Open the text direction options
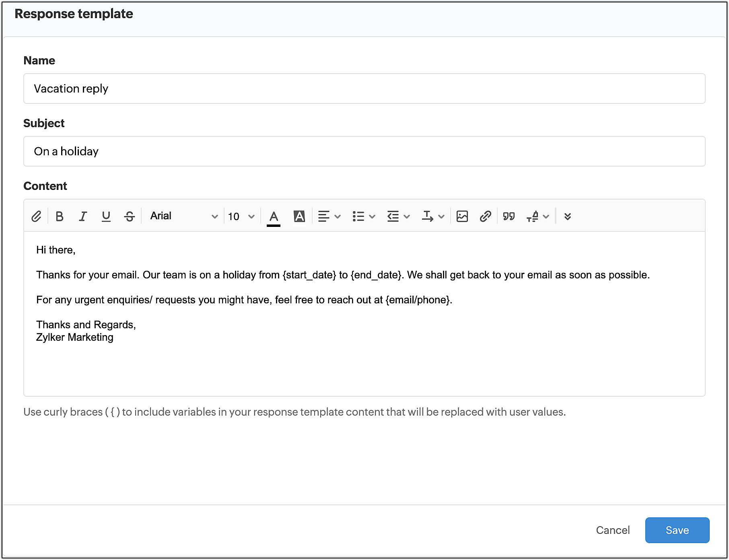Viewport: 729px width, 560px height. tap(433, 216)
